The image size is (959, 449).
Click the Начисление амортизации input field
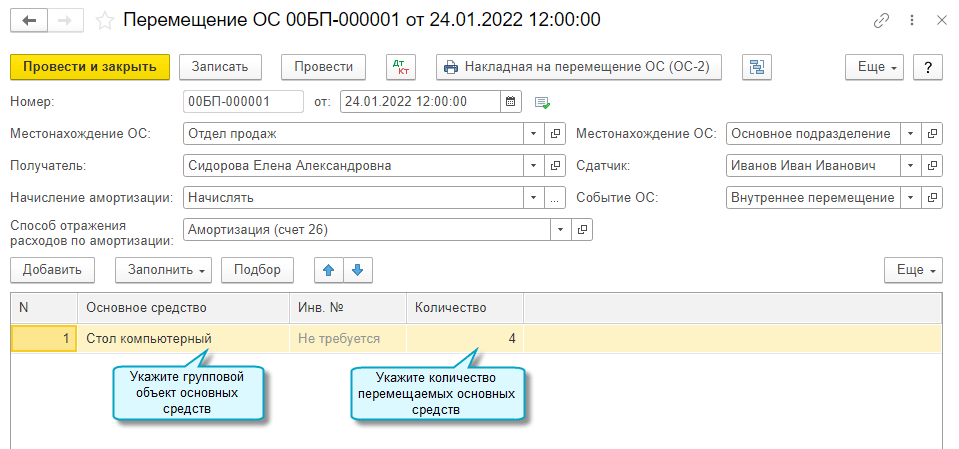click(x=354, y=198)
